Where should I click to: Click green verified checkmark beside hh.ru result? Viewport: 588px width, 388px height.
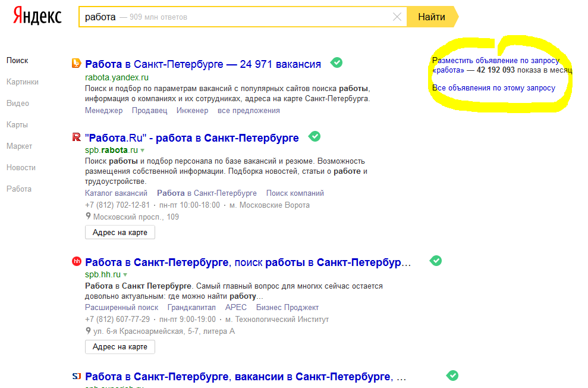435,261
